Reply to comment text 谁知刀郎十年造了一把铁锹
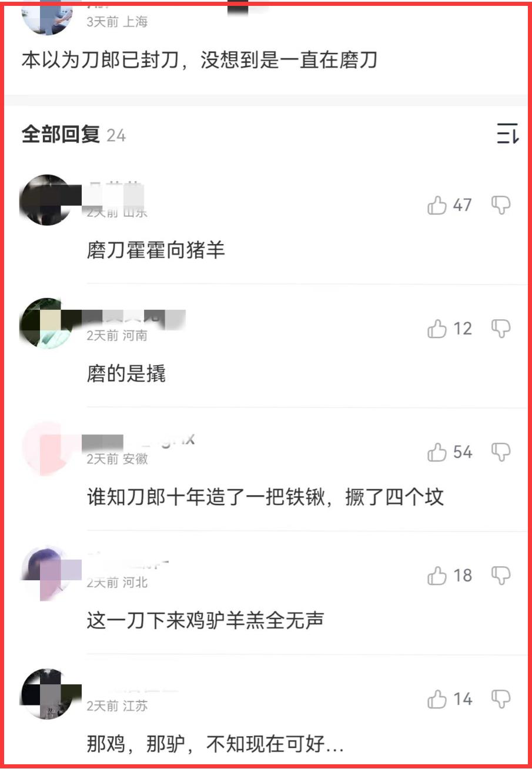Viewport: 532px width, 769px height. coord(265,498)
